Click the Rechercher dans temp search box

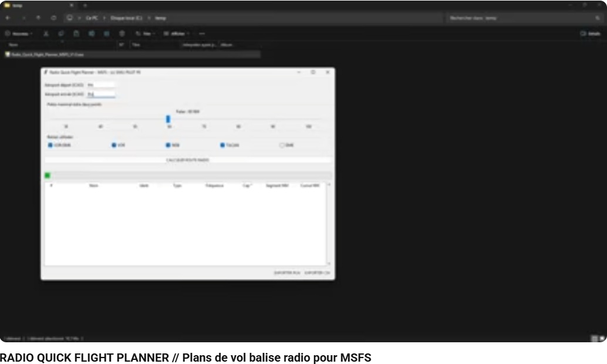[525, 18]
